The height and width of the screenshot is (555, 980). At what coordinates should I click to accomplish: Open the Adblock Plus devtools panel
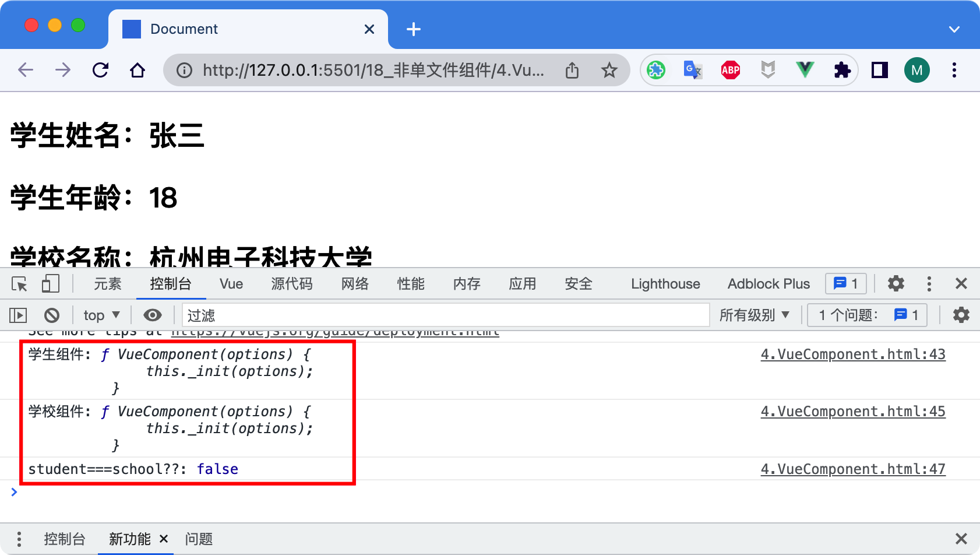pyautogui.click(x=769, y=284)
